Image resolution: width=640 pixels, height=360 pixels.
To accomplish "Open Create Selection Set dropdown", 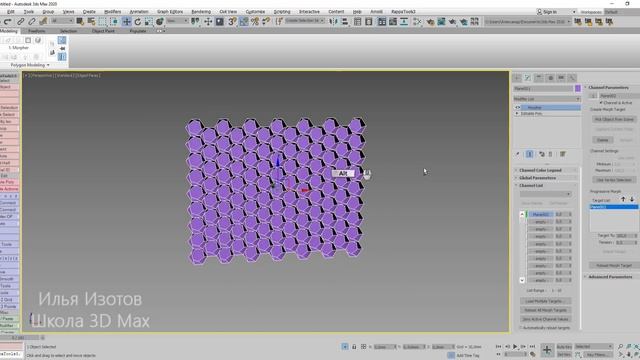I will pos(304,20).
